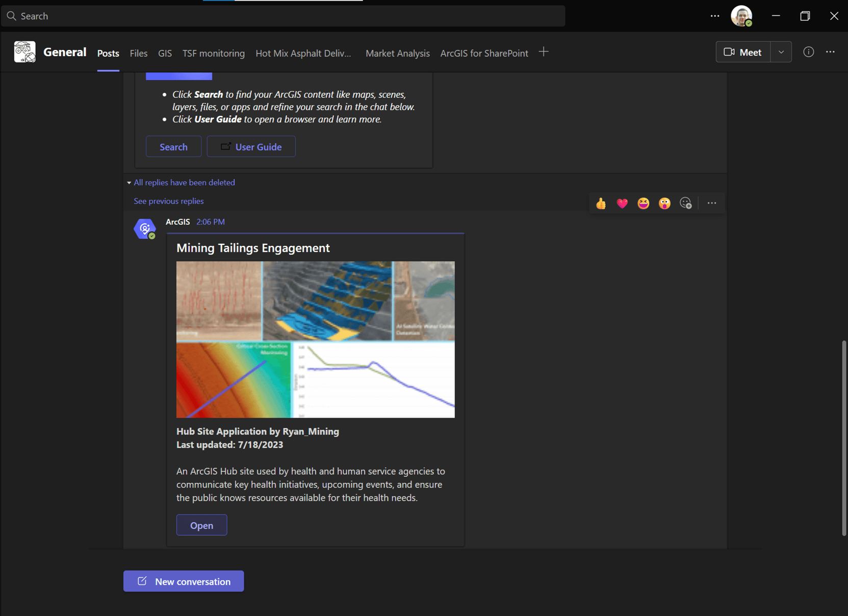
Task: Open the GIS tab
Action: tap(165, 53)
